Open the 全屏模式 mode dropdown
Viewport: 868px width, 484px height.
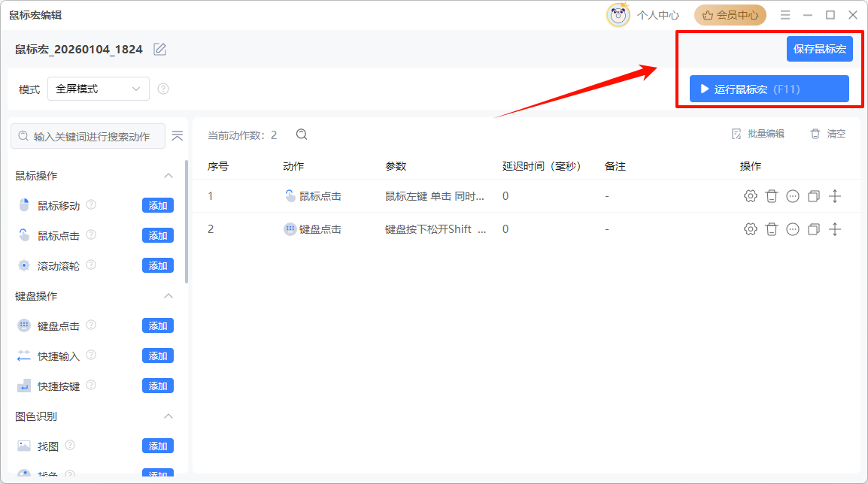pos(99,89)
